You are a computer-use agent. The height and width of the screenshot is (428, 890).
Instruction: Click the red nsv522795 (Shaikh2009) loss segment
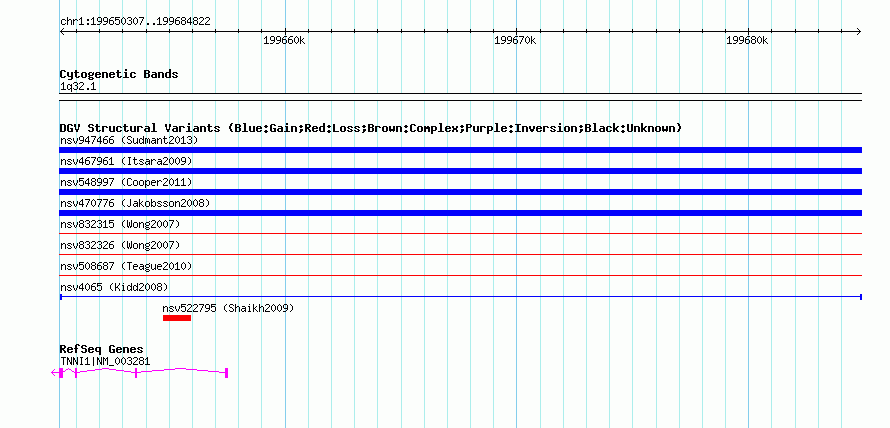point(177,318)
